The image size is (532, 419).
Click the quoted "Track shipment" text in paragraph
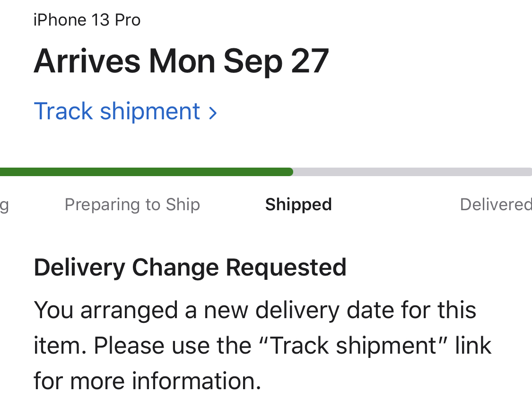tap(354, 346)
